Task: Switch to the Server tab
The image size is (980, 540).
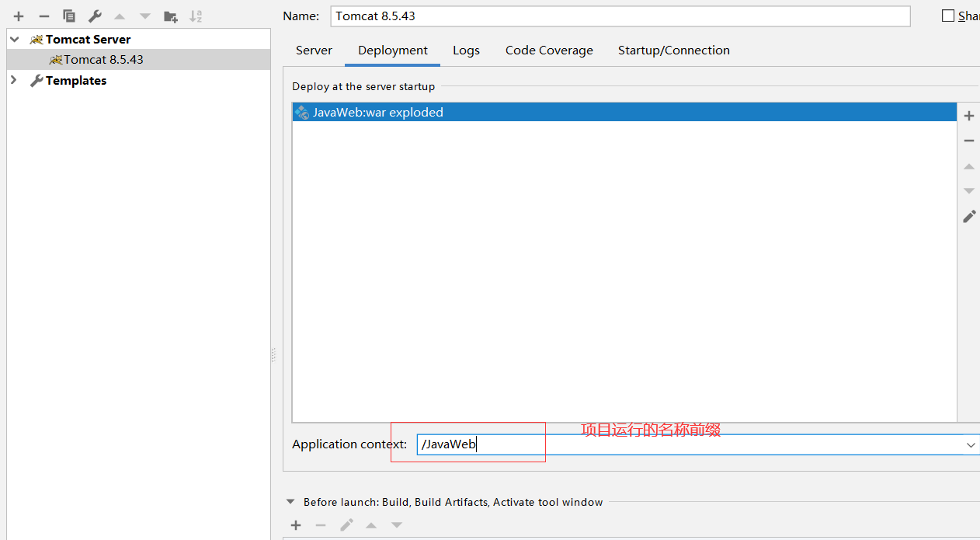Action: tap(314, 51)
